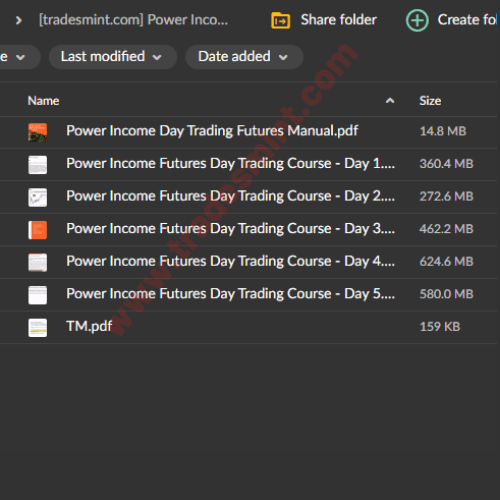Click the file icon for the Day 5 course
The height and width of the screenshot is (500, 500).
click(x=37, y=295)
